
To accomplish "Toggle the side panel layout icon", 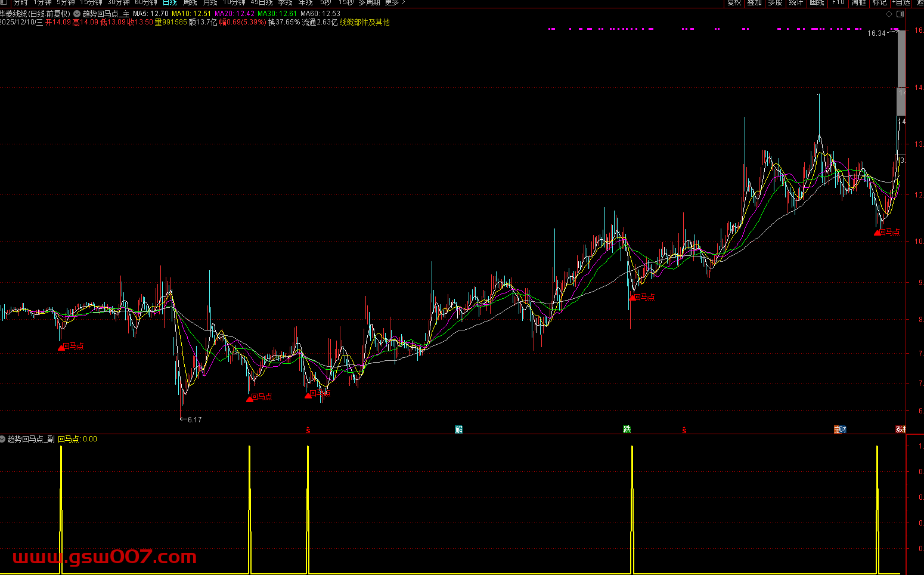I will [901, 14].
